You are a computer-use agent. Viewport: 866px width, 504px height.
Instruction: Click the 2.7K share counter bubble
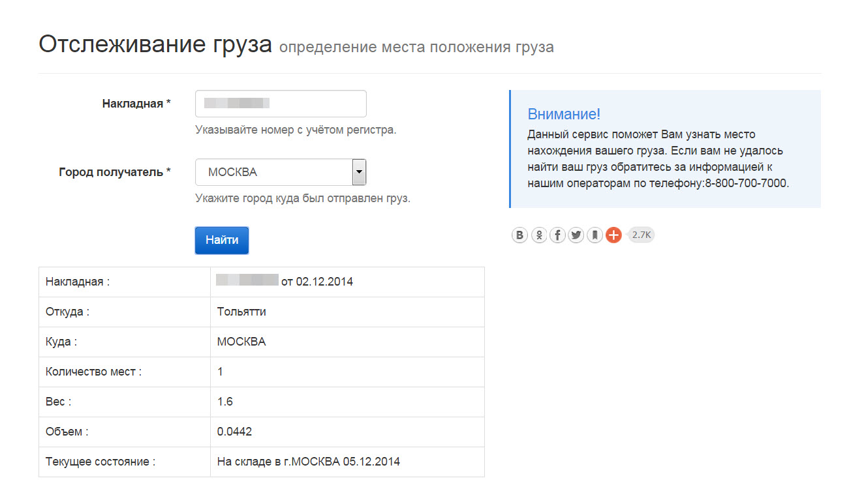tap(642, 235)
